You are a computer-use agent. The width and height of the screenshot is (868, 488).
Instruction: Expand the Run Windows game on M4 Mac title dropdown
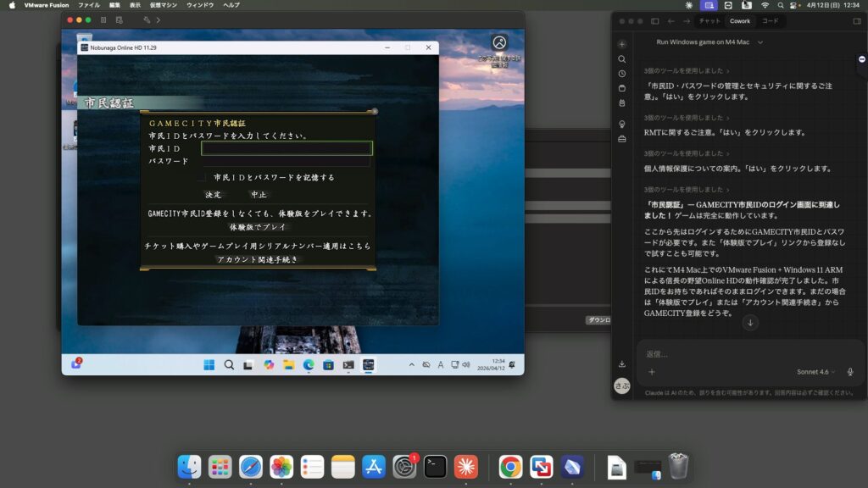pyautogui.click(x=710, y=42)
